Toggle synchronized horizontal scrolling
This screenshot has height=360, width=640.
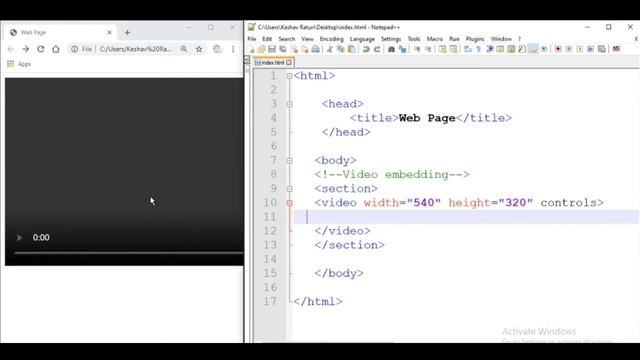pos(453,49)
